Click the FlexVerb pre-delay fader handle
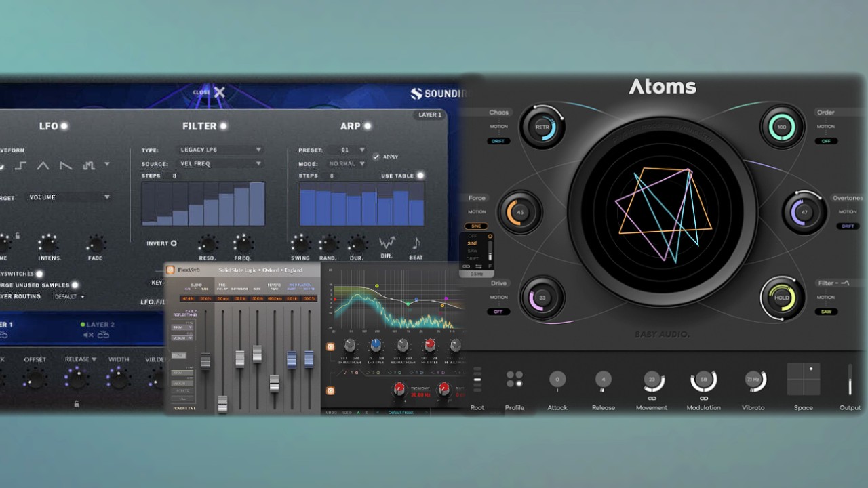Screen dimensions: 868x488 pyautogui.click(x=222, y=404)
